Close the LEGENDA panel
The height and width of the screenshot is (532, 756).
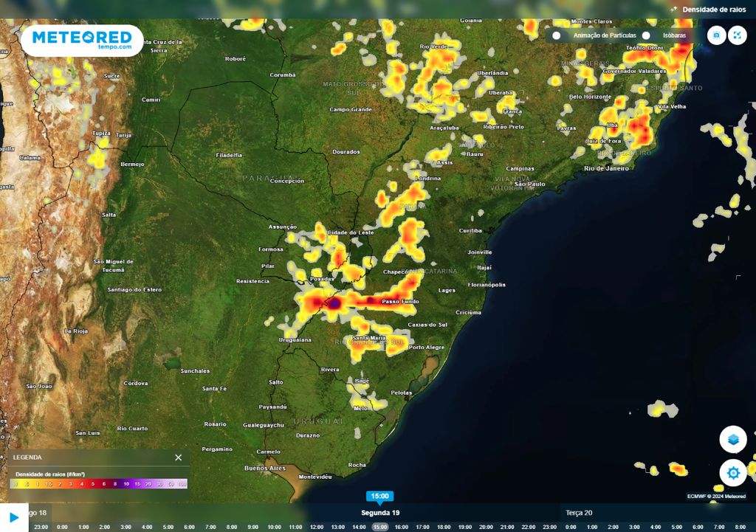pos(177,457)
